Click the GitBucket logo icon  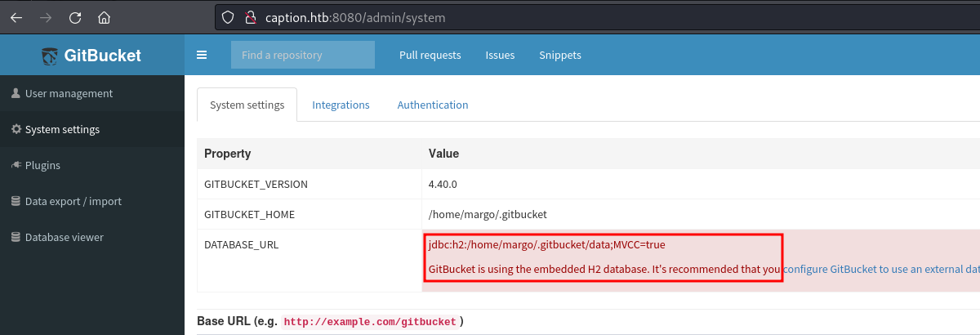click(x=51, y=56)
